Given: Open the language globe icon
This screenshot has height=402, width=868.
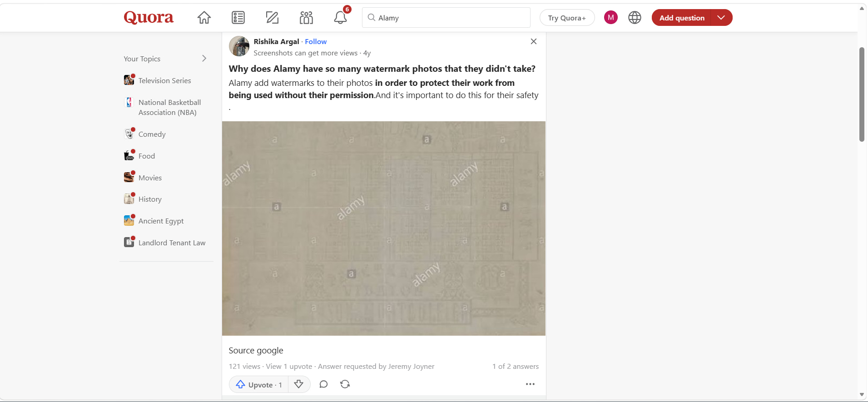Looking at the screenshot, I should (635, 18).
